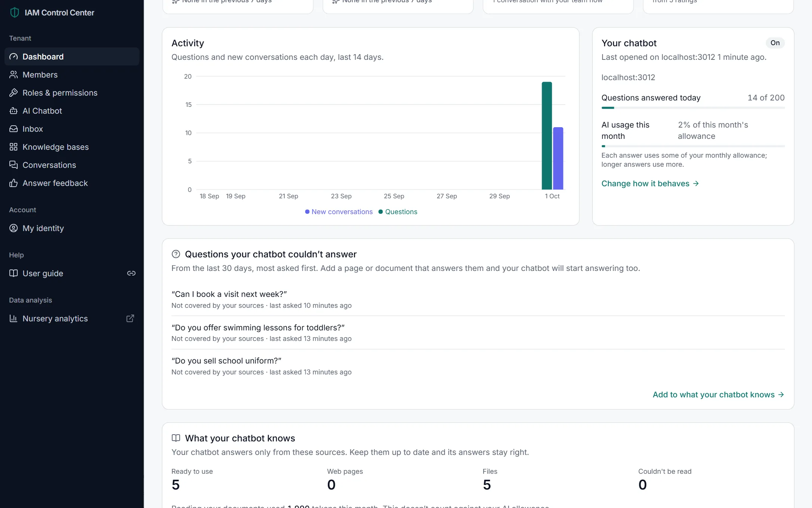Open Answer feedback in the sidebar
The image size is (812, 508).
click(72, 183)
